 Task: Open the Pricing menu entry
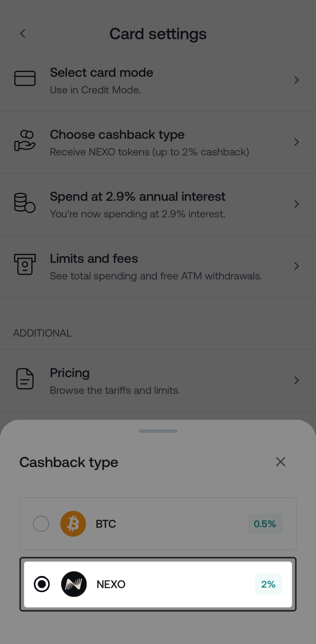(115, 380)
